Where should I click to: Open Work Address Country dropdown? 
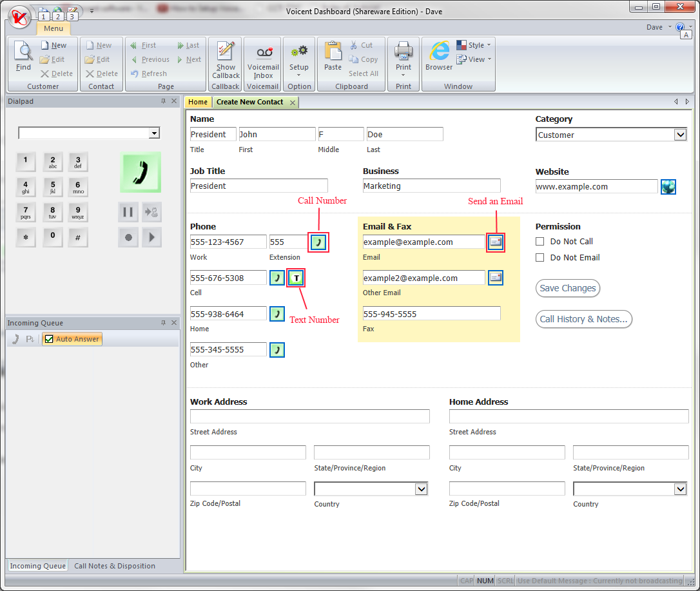[x=422, y=489]
